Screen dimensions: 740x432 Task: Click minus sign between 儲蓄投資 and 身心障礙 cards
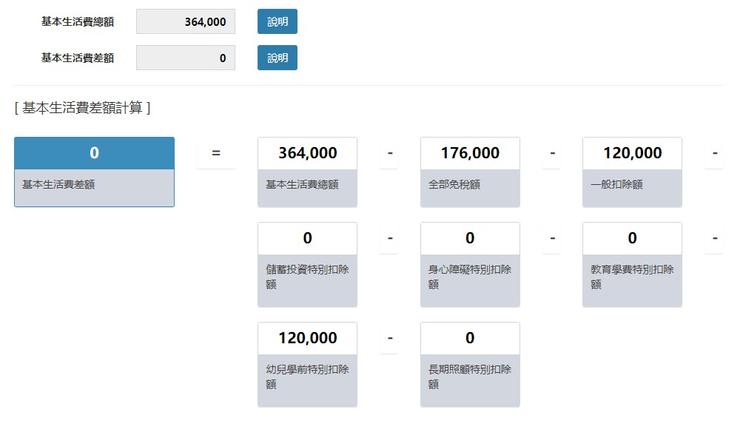390,238
